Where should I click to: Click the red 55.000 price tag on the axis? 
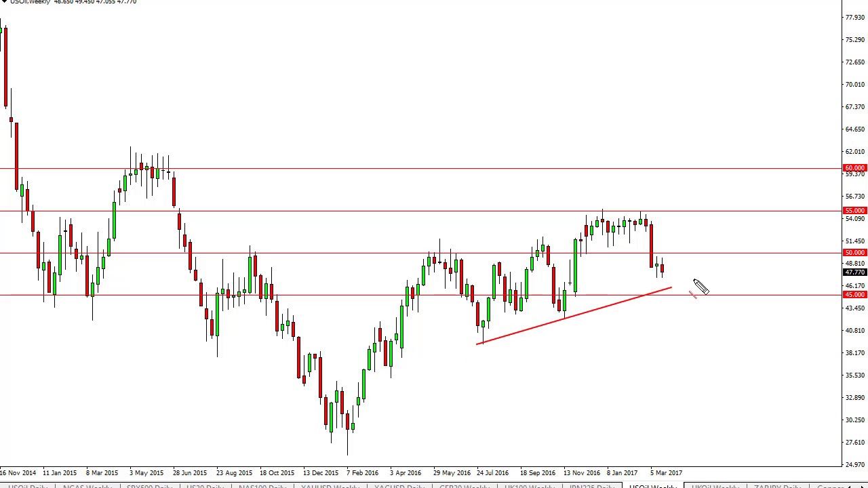(x=854, y=211)
